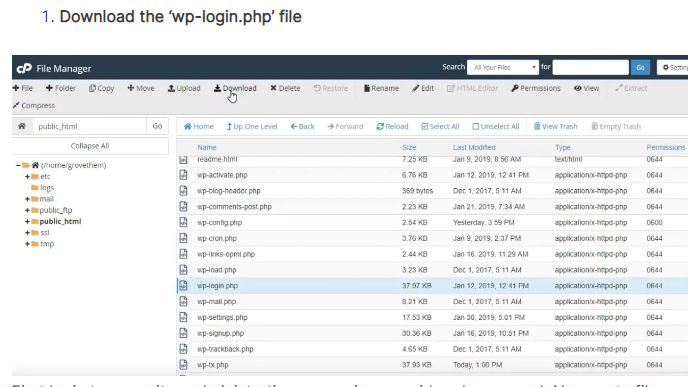Click the Rename toolbar button
Image resolution: width=688 pixels, height=387 pixels.
click(x=381, y=88)
